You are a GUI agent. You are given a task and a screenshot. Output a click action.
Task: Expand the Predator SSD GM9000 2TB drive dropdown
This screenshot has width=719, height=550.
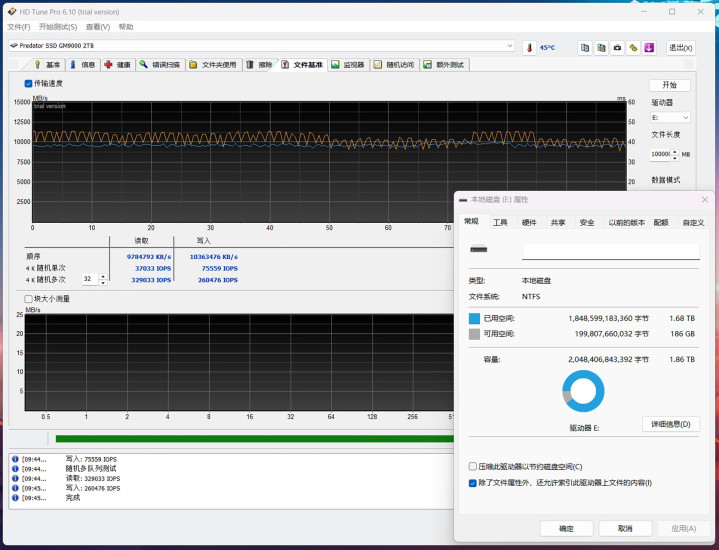coord(510,46)
